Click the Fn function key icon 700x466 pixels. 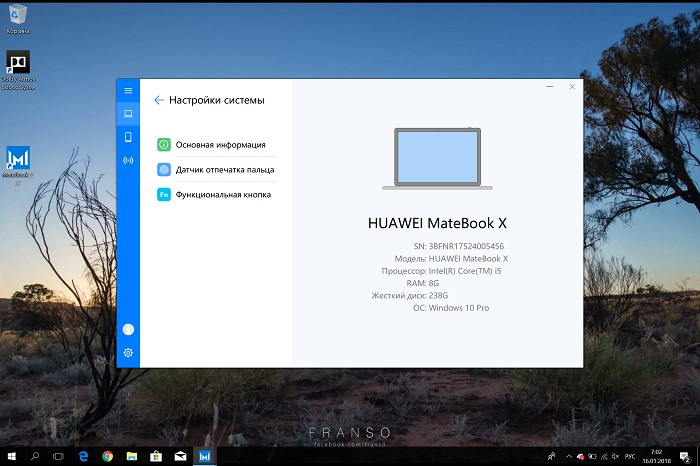click(164, 195)
